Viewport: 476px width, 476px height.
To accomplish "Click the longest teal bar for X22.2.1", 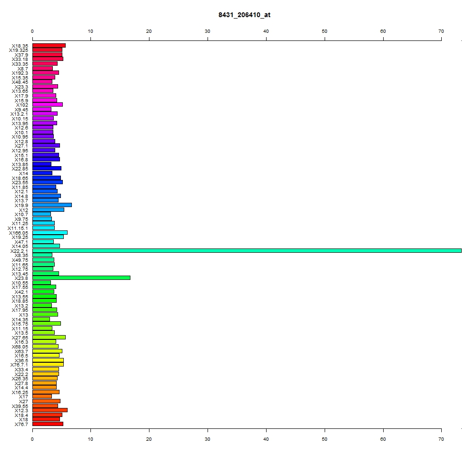I will point(247,251).
